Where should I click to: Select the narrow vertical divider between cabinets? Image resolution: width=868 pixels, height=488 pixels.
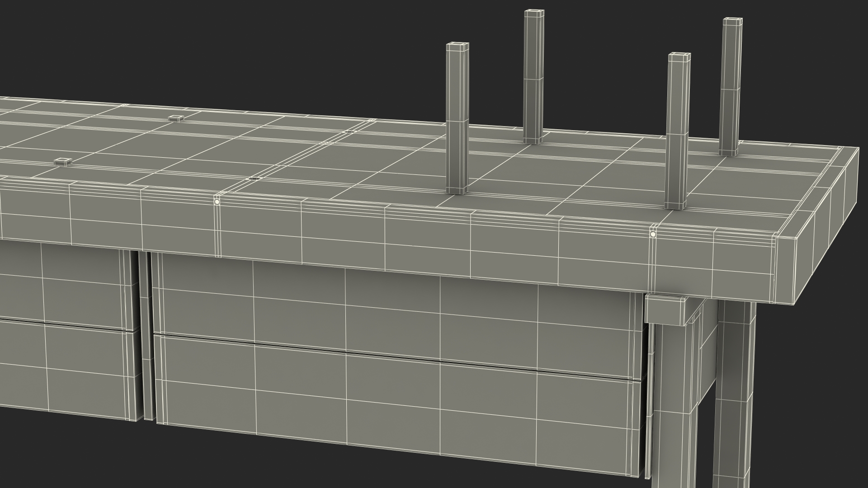tap(146, 334)
